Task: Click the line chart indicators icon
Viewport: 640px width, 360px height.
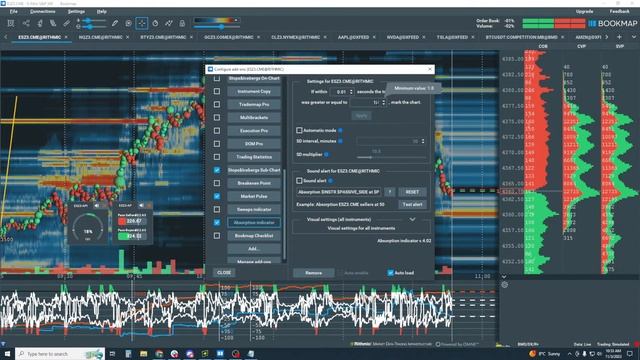Action: tap(169, 23)
